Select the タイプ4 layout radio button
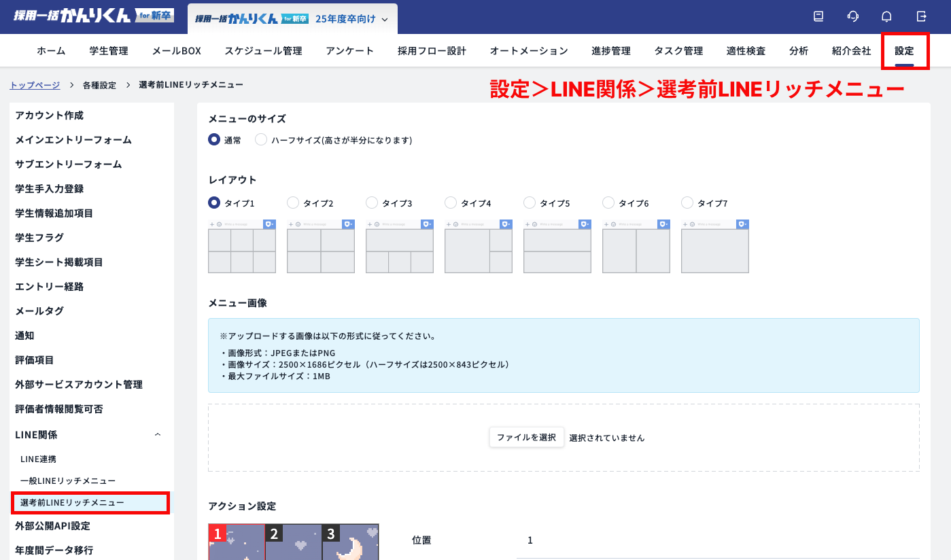The height and width of the screenshot is (560, 951). (x=450, y=202)
